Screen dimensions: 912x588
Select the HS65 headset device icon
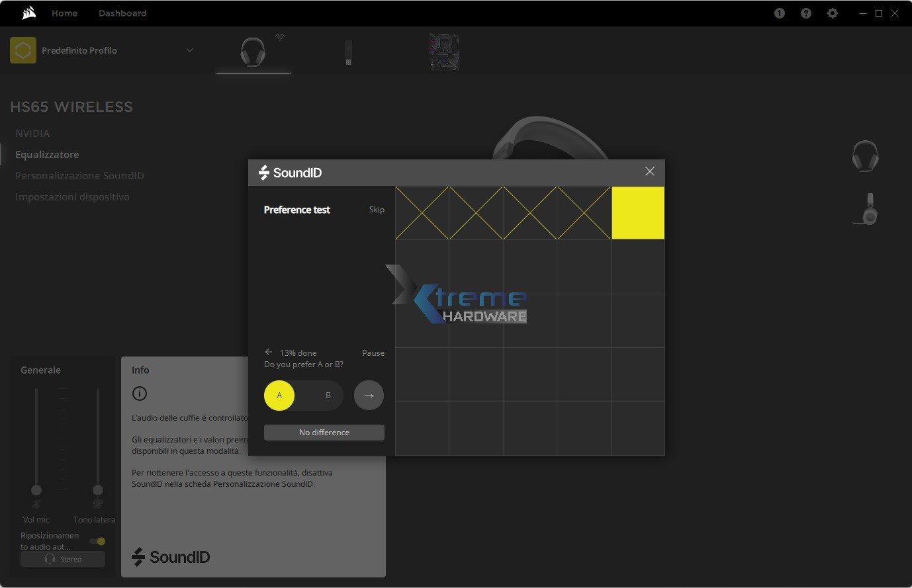[253, 52]
